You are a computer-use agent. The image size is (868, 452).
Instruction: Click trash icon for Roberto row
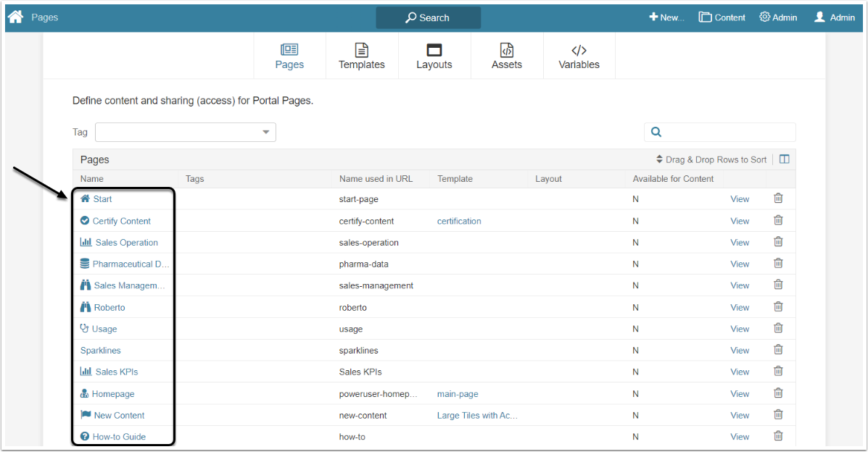pyautogui.click(x=778, y=307)
